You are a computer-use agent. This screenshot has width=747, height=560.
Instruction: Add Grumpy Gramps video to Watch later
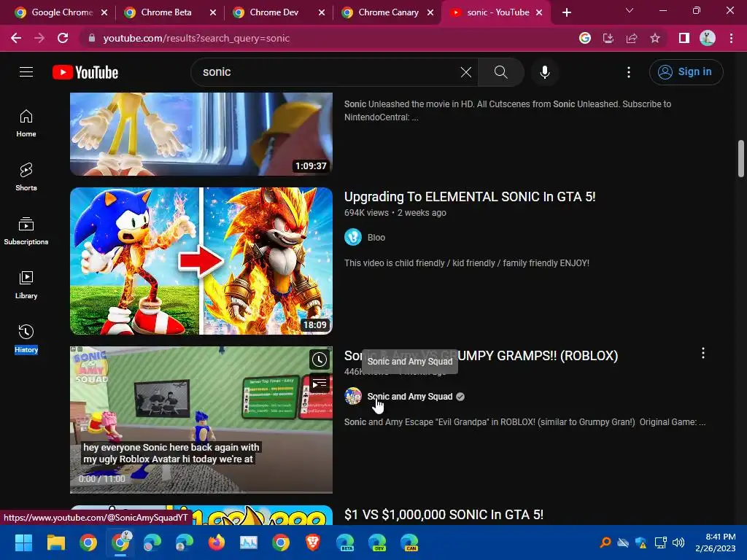pyautogui.click(x=320, y=360)
